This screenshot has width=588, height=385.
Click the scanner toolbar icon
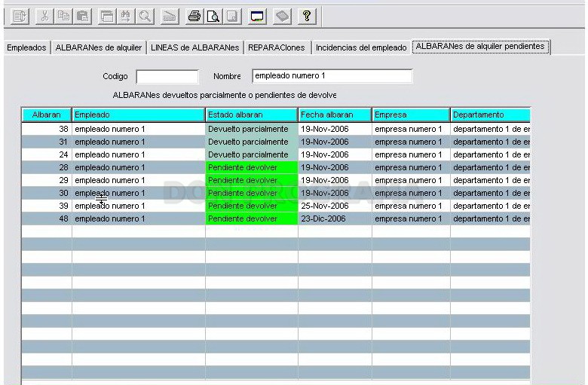tap(170, 17)
